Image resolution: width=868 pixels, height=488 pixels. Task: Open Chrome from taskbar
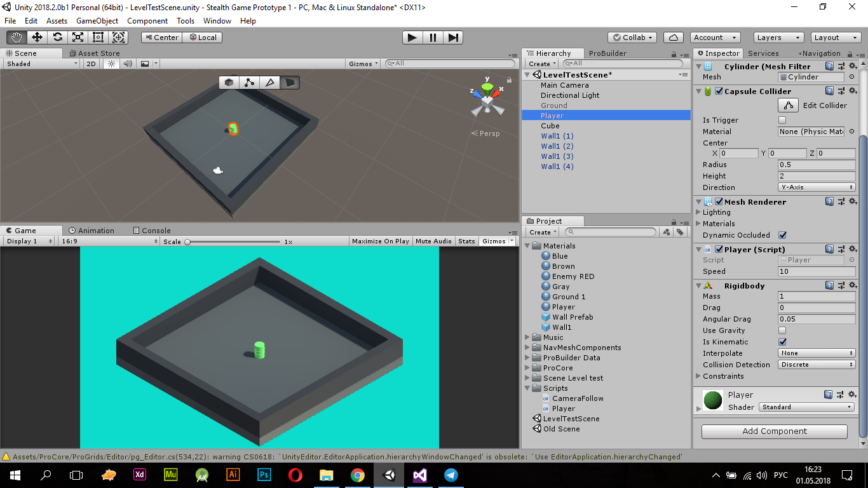point(357,475)
